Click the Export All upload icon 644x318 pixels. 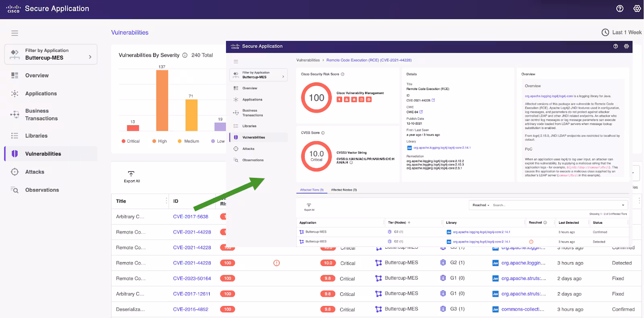[131, 174]
